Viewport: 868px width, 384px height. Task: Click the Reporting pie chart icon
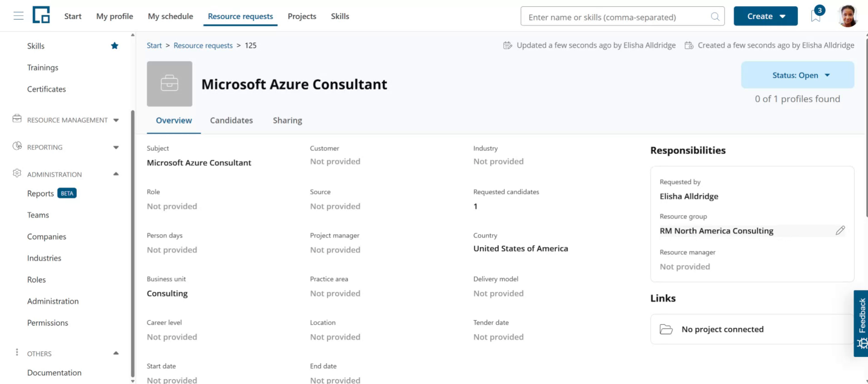click(x=17, y=146)
